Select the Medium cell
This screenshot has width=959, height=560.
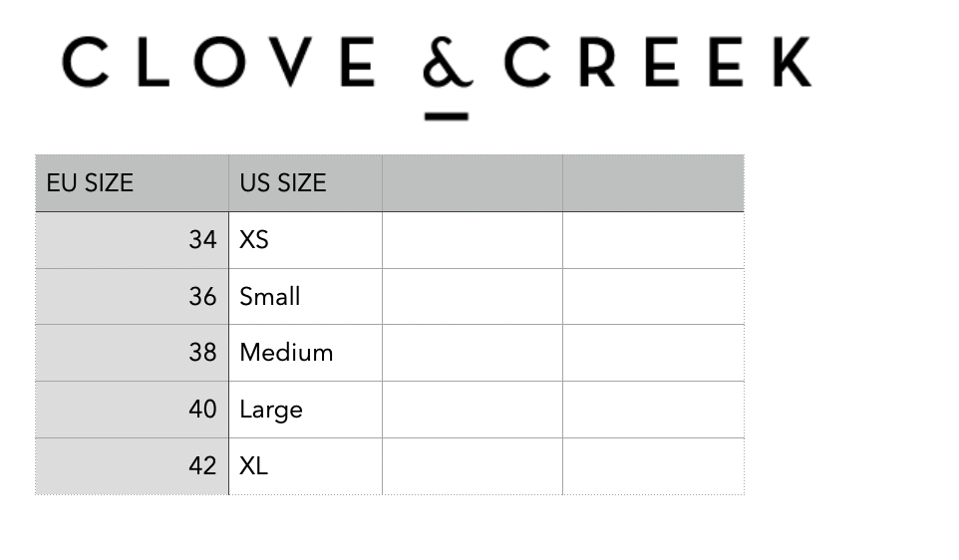pos(305,353)
